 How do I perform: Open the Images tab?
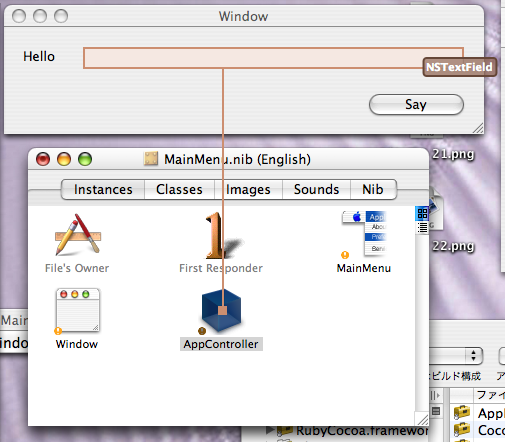point(248,189)
